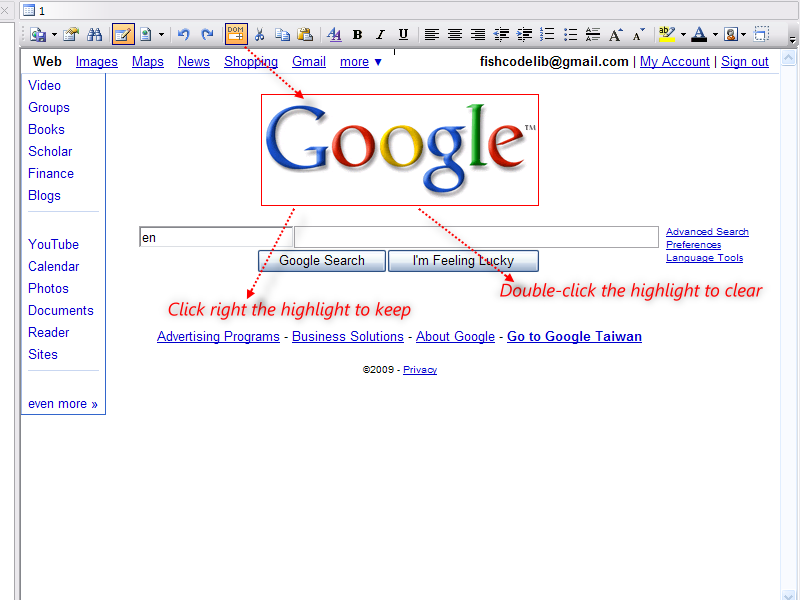Click the Google logo image
The width and height of the screenshot is (800, 600).
tap(400, 150)
